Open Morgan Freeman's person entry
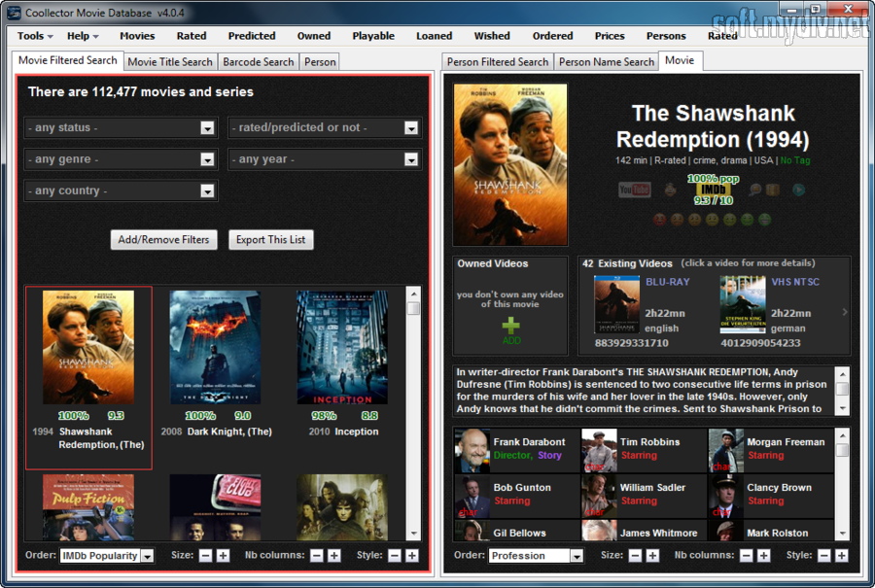The height and width of the screenshot is (588, 875). pos(771,451)
